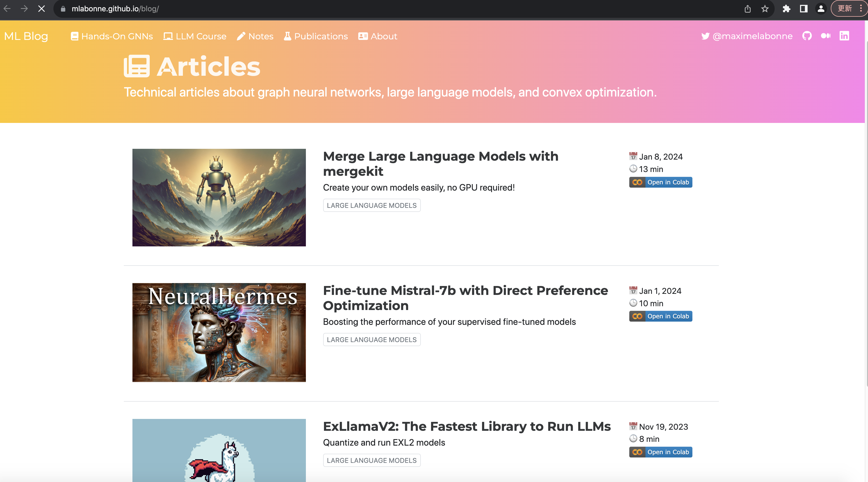868x482 pixels.
Task: Open the Chrome profile avatar
Action: tap(821, 9)
